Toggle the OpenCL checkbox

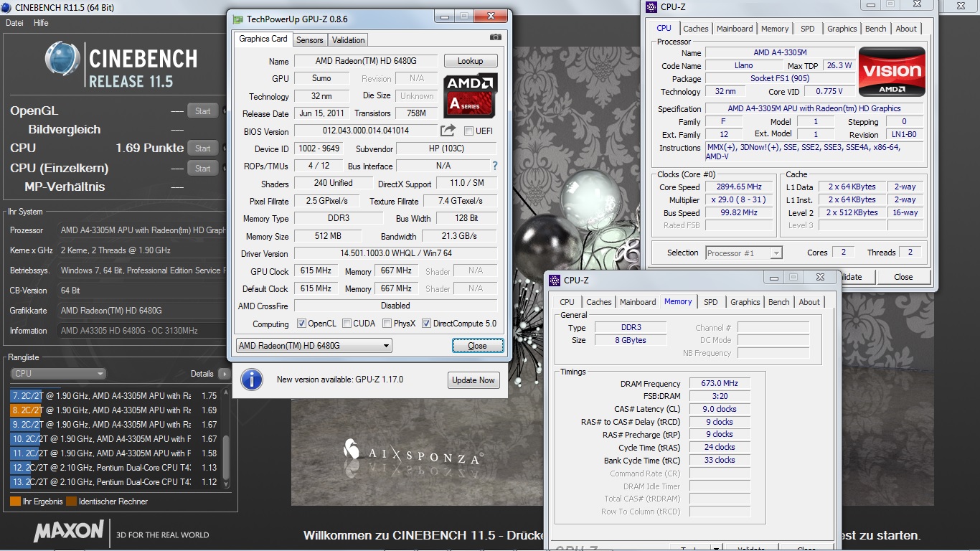301,324
